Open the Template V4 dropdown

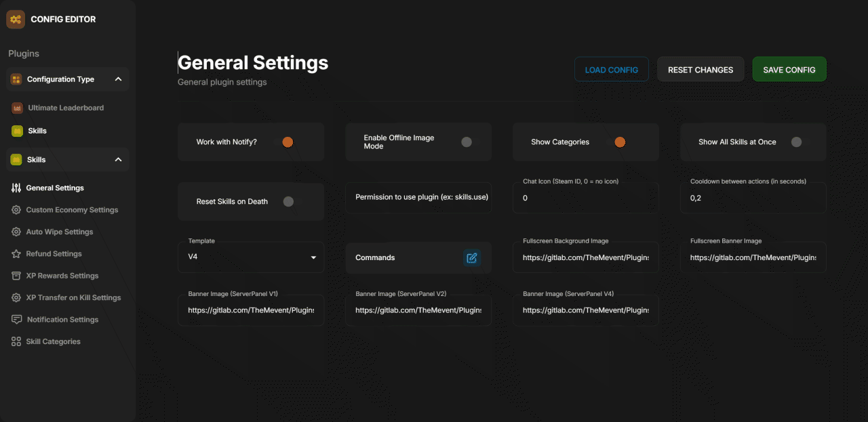click(x=250, y=257)
